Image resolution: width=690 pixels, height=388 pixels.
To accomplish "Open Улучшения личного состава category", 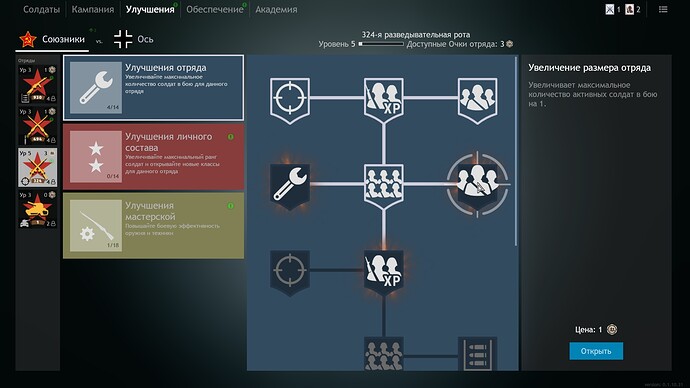I will [153, 157].
